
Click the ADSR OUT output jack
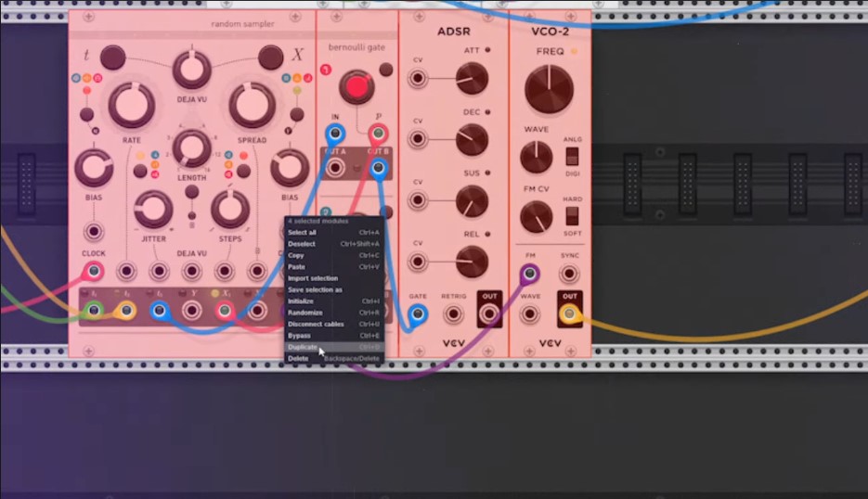pos(489,314)
